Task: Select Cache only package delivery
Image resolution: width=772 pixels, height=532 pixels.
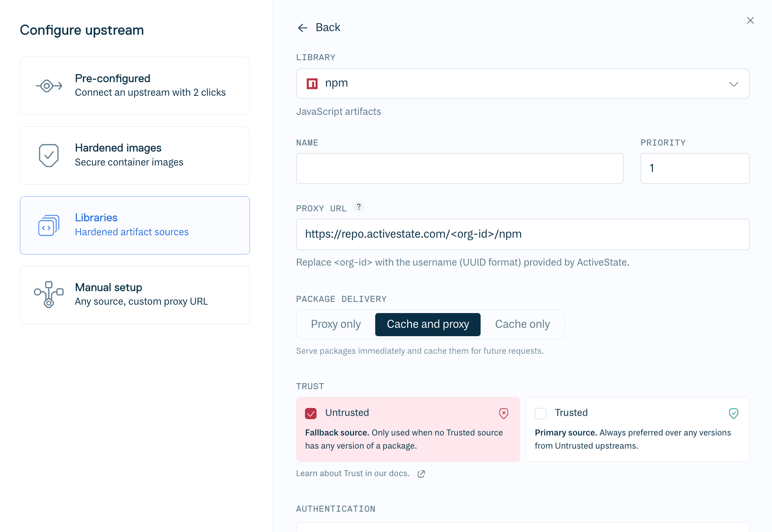Action: click(522, 324)
